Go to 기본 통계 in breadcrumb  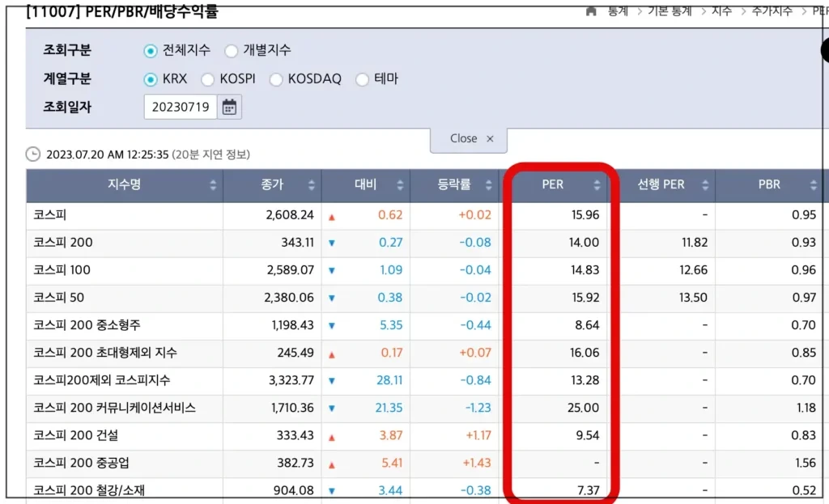(x=670, y=11)
